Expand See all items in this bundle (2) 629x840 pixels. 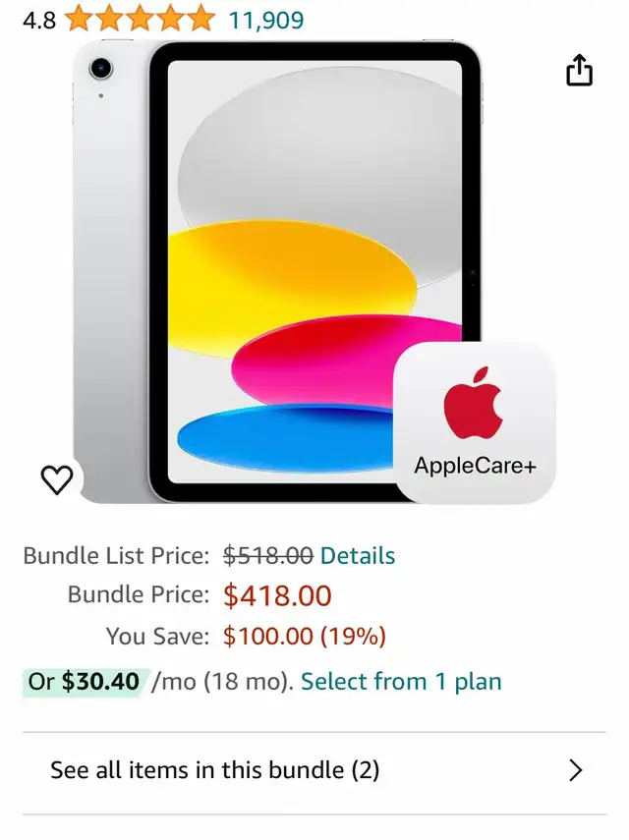pyautogui.click(x=314, y=770)
